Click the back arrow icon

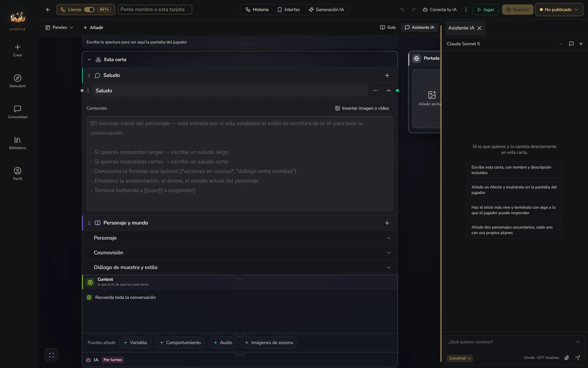[x=48, y=9]
